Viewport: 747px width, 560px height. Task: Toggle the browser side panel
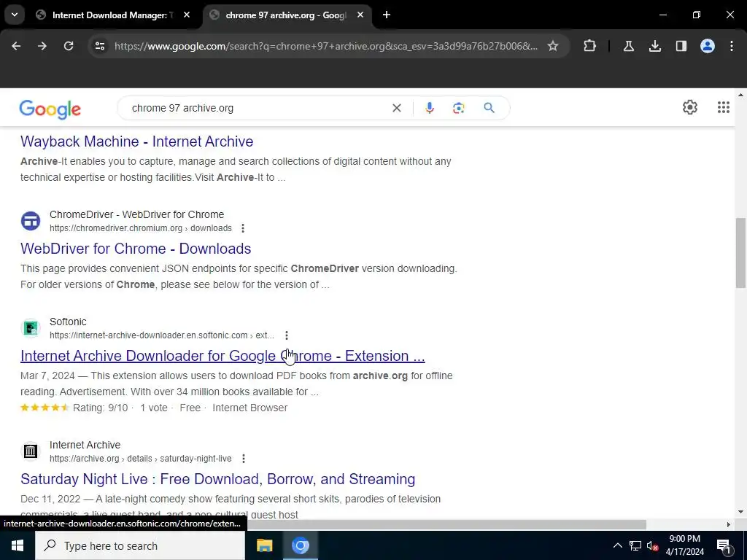click(681, 46)
